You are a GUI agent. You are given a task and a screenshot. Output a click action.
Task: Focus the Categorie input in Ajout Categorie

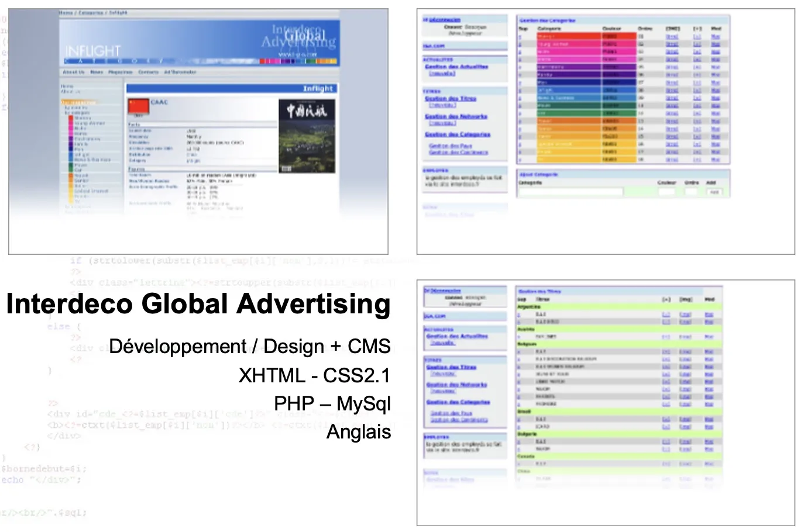[571, 192]
